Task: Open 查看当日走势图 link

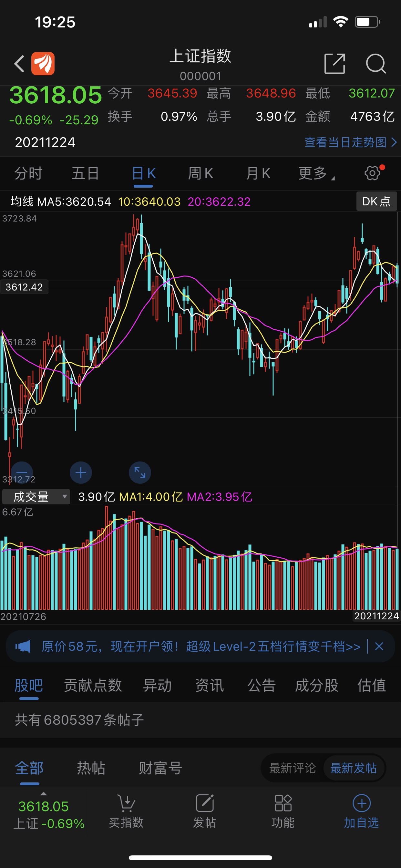Action: [x=350, y=142]
